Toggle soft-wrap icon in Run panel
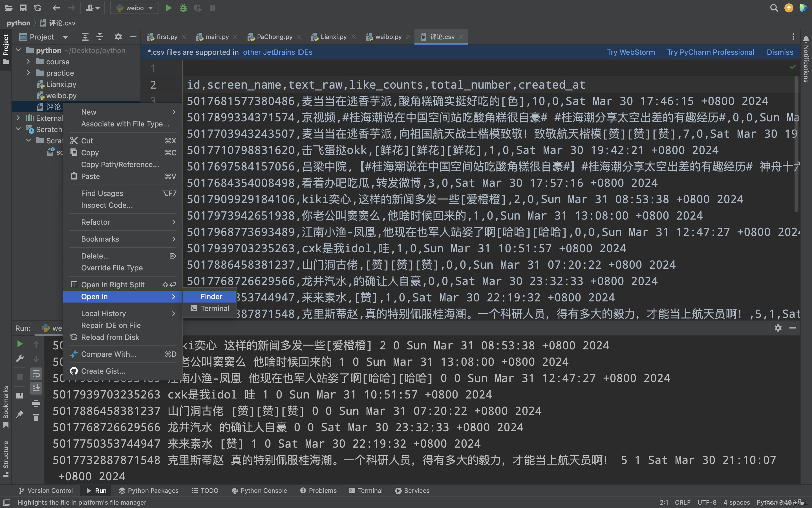 pos(36,374)
